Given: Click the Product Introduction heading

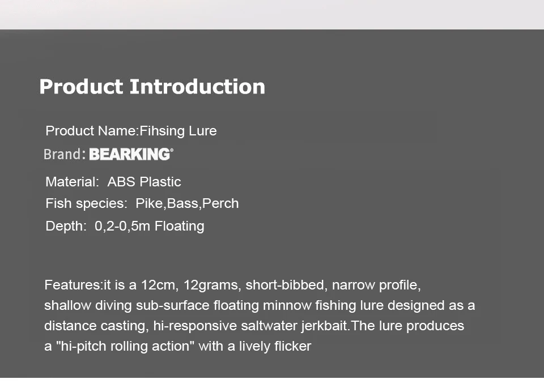Looking at the screenshot, I should (152, 87).
